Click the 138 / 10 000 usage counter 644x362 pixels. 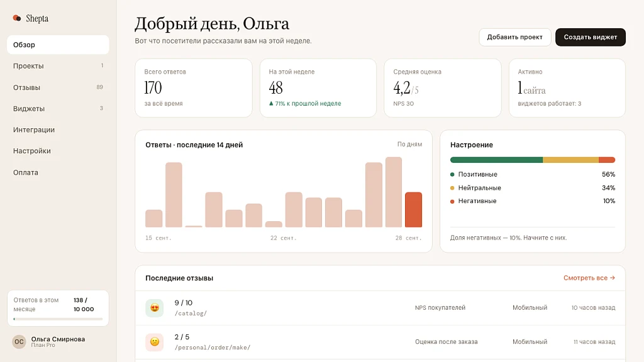[84, 305]
